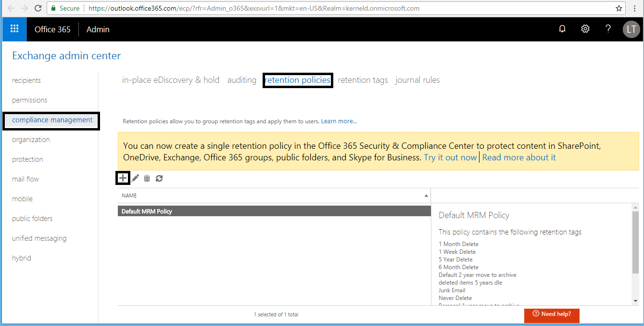The image size is (644, 326).
Task: Bookmark this page with the star icon
Action: pyautogui.click(x=619, y=8)
